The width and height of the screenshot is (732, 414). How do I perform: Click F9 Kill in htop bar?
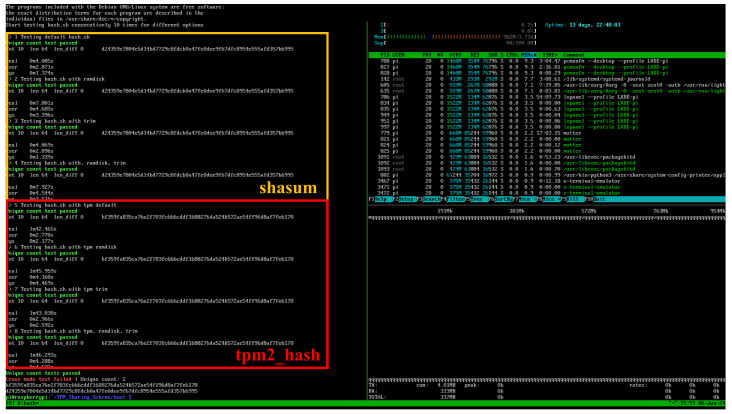tap(573, 199)
